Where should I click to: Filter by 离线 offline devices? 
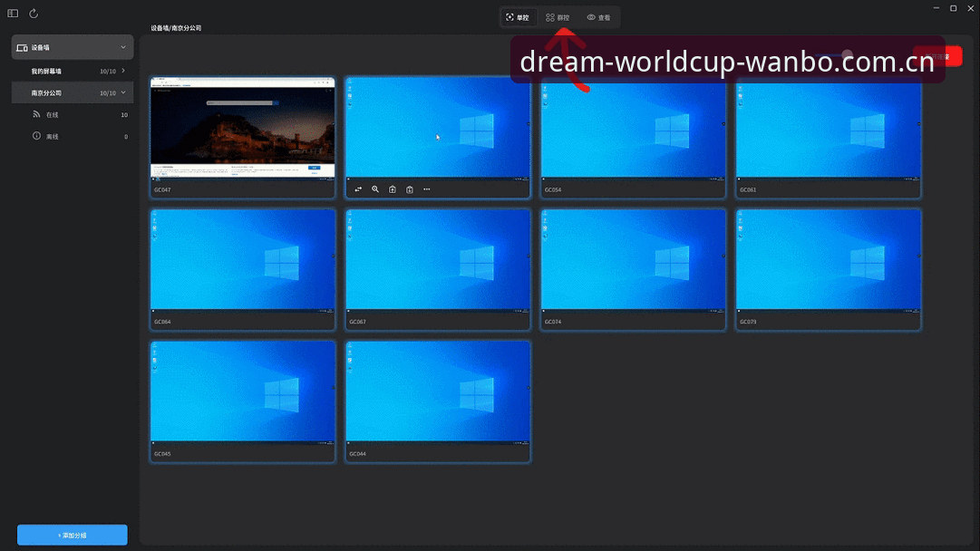[x=73, y=136]
